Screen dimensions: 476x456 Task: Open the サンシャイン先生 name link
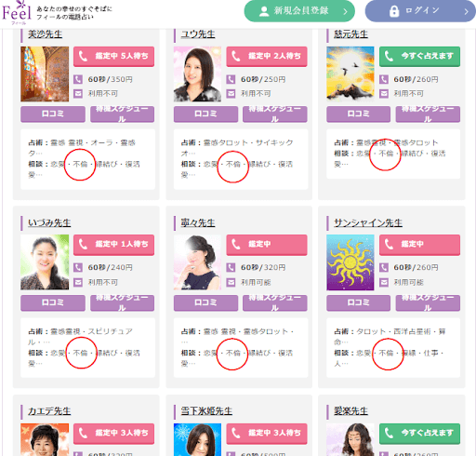point(368,222)
